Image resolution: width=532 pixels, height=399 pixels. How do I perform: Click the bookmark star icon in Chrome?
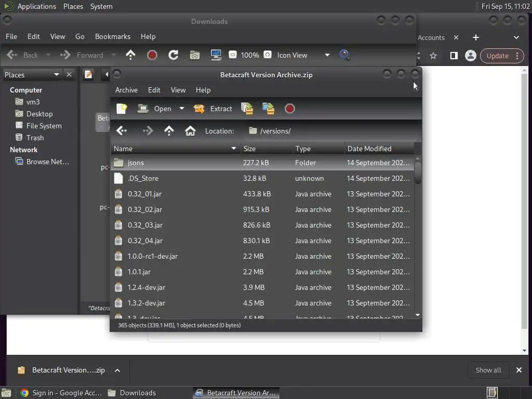pos(433,56)
